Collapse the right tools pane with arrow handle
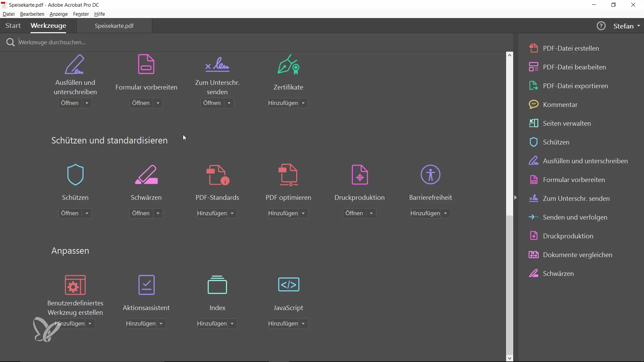This screenshot has width=644, height=362. [516, 198]
